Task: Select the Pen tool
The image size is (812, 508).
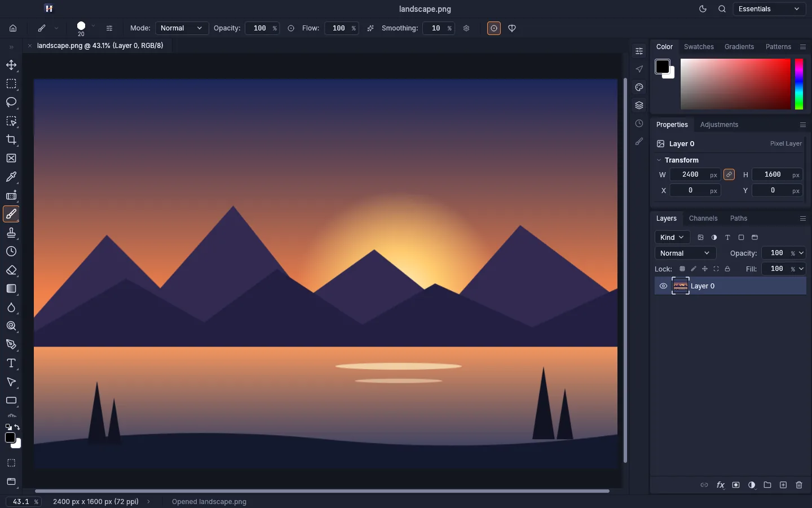Action: (x=11, y=344)
